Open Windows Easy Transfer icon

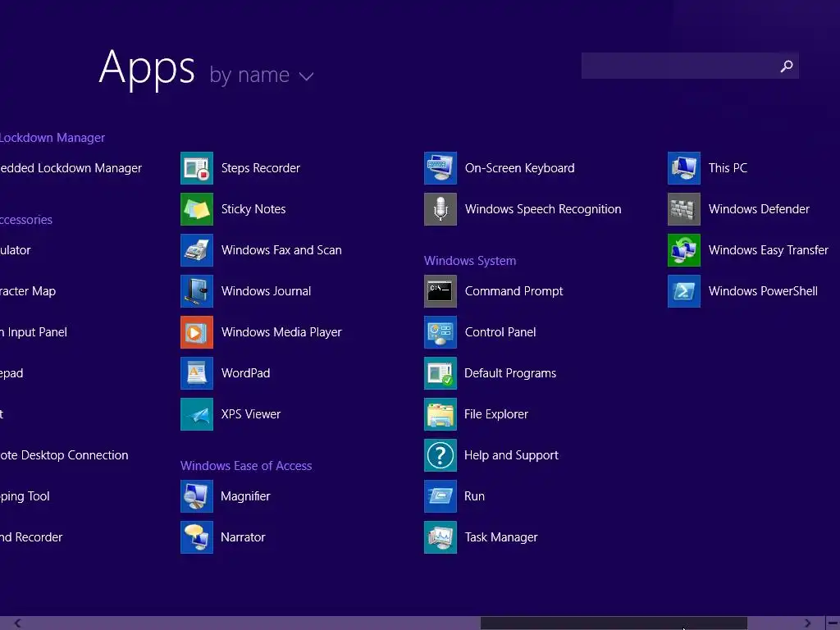684,250
